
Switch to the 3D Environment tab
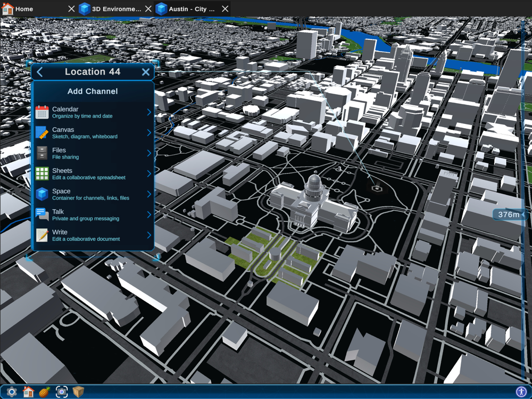[x=111, y=9]
